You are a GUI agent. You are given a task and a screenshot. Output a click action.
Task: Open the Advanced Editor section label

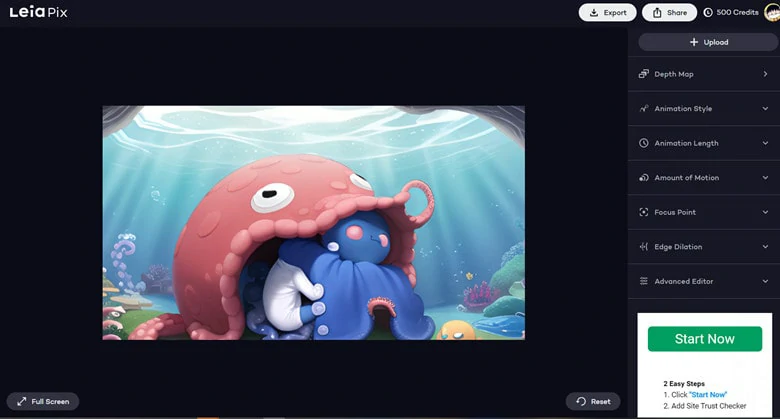coord(683,281)
